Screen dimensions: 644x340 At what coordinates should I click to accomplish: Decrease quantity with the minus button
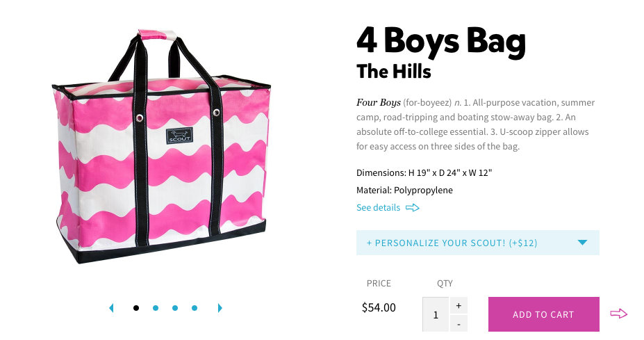click(459, 324)
